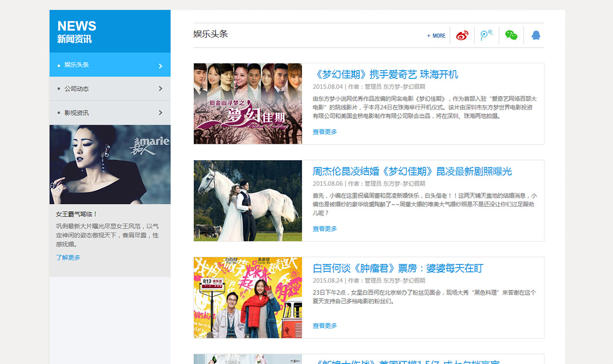
Task: Click sidebar description starting 巩俐最新大片
Action: click(x=108, y=235)
